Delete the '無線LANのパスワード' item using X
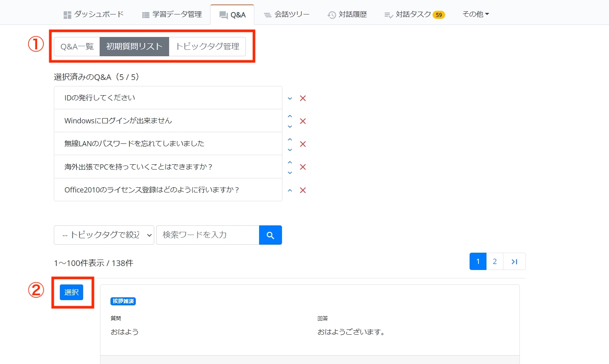This screenshot has height=364, width=609. tap(303, 144)
